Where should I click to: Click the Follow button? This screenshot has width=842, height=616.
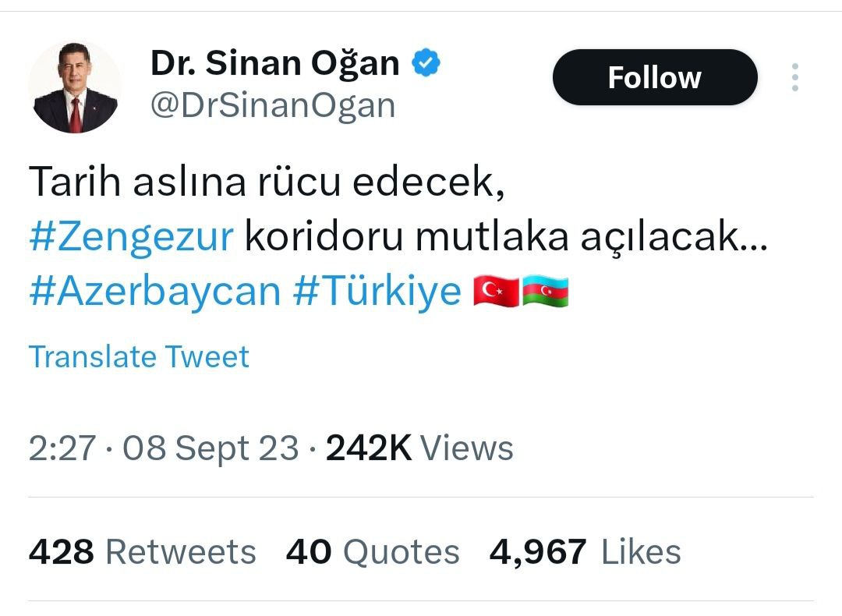pyautogui.click(x=655, y=77)
